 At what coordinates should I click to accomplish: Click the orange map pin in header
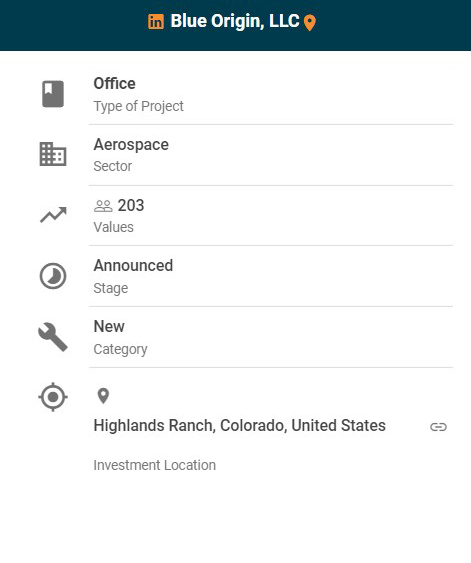point(310,23)
